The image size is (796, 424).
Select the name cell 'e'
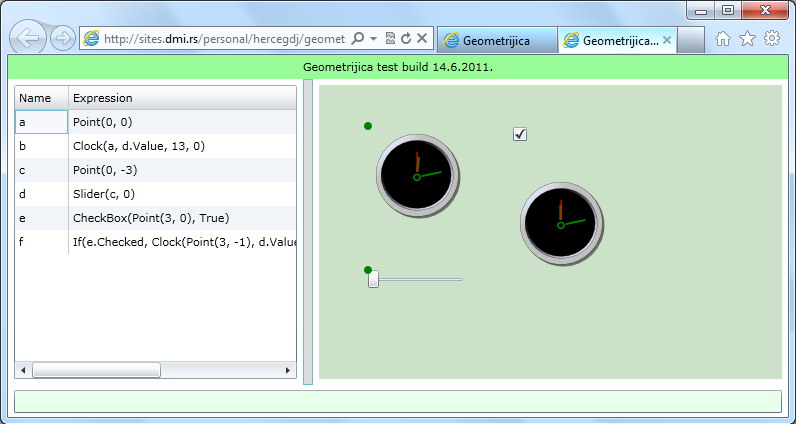pyautogui.click(x=42, y=218)
